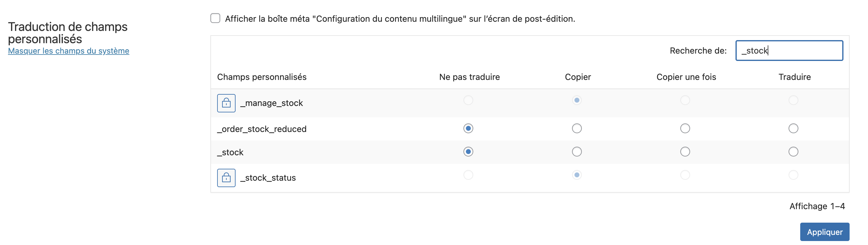The width and height of the screenshot is (868, 245).
Task: Click the "Copier" radio for _stock_status
Action: pyautogui.click(x=577, y=175)
